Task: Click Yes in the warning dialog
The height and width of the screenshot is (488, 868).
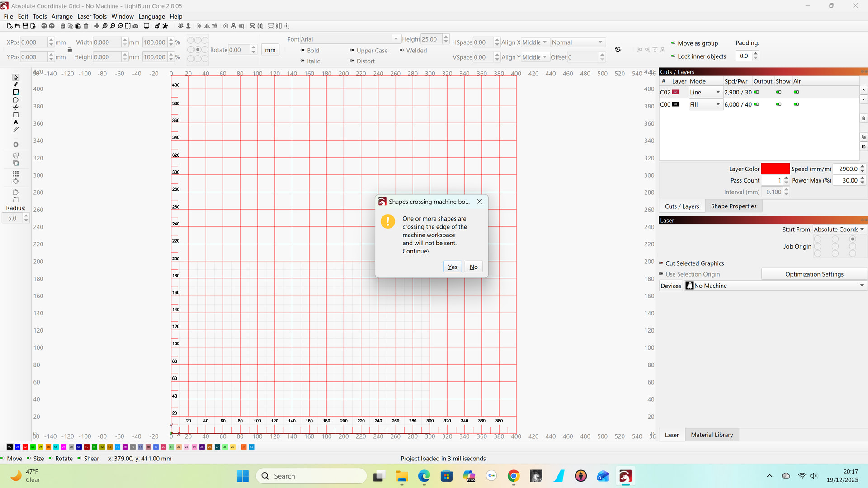Action: click(452, 267)
